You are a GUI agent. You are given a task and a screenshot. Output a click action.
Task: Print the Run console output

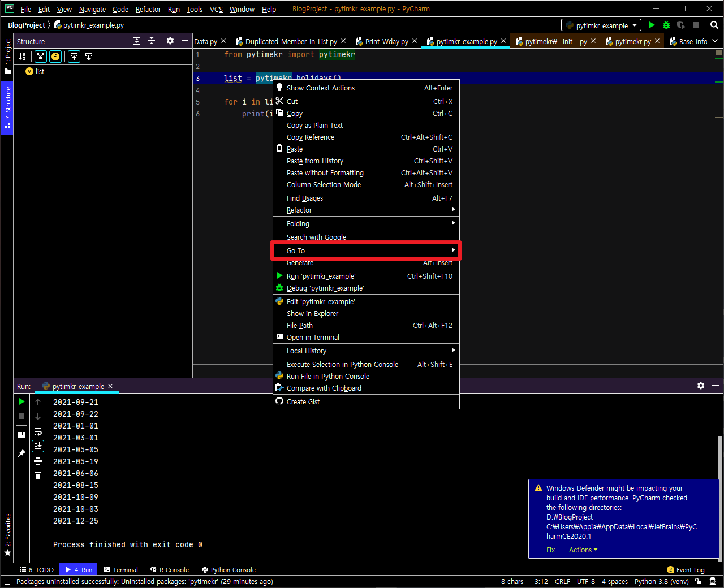[38, 461]
